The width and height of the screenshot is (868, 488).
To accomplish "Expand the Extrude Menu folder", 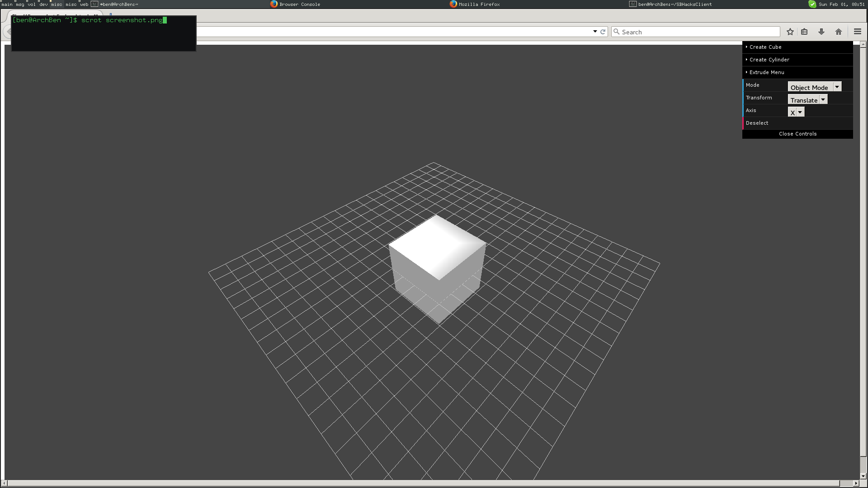I will 766,72.
